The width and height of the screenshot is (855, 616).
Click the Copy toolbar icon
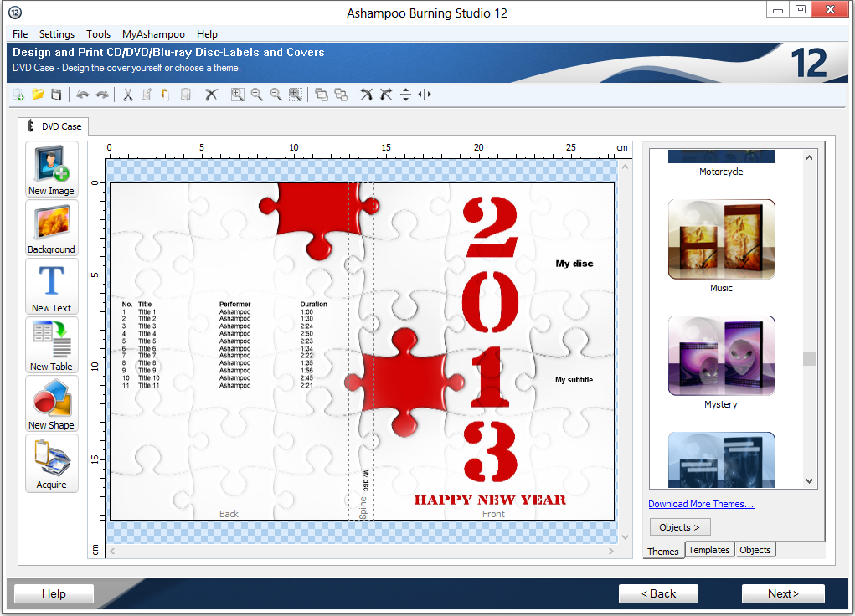147,95
